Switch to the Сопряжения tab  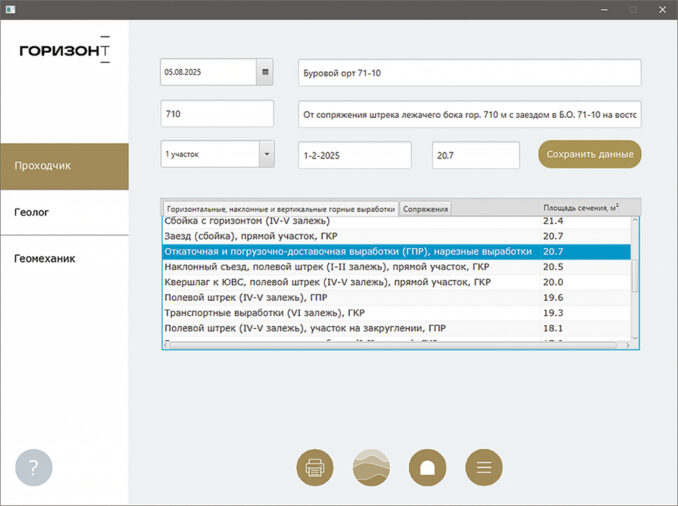click(x=426, y=209)
